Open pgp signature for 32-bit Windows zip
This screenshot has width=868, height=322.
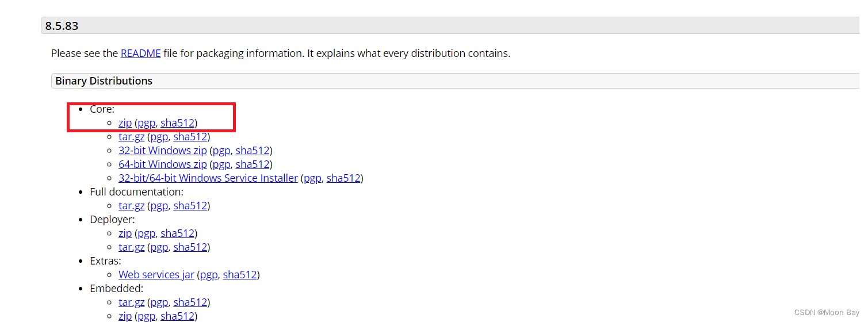[x=221, y=151]
